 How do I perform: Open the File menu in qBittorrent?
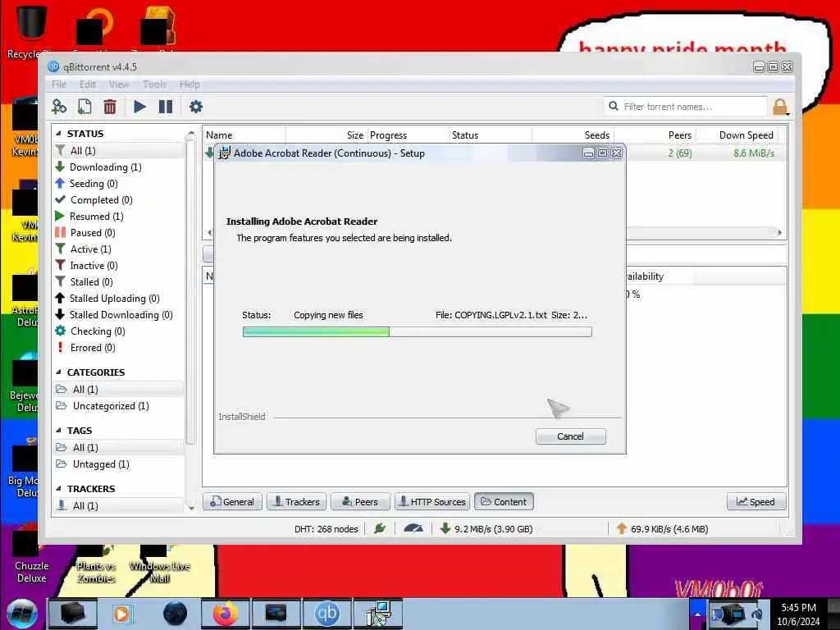coord(59,84)
